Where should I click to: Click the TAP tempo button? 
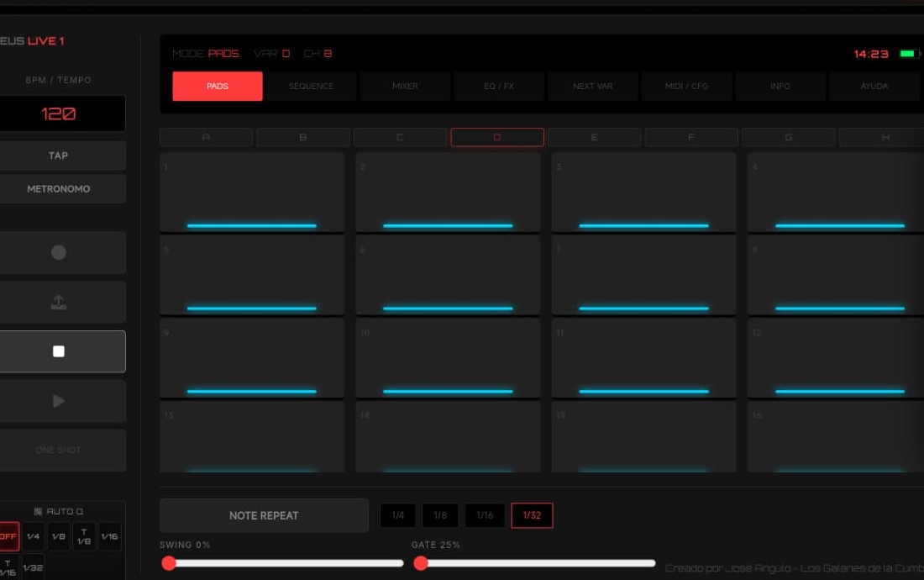point(58,156)
